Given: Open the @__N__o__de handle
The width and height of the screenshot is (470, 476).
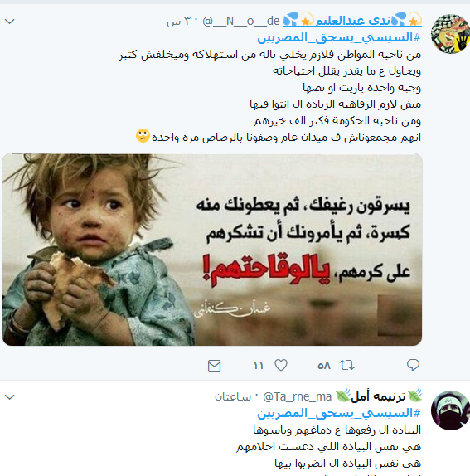Looking at the screenshot, I should pos(240,22).
